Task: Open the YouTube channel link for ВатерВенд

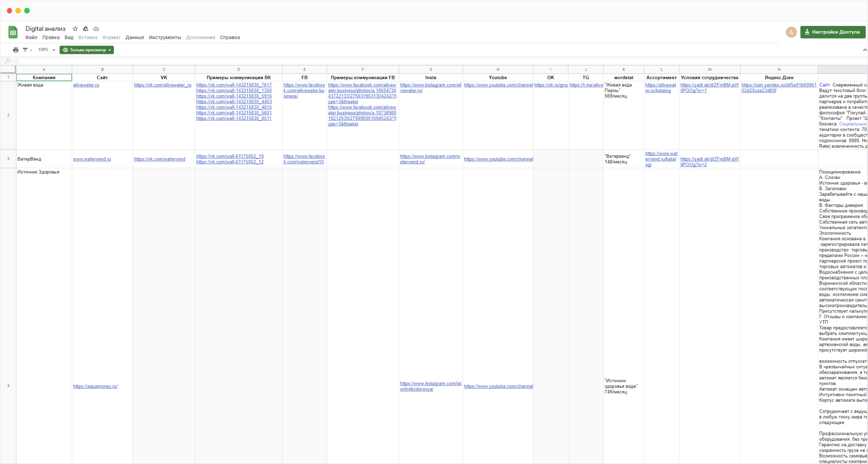Action: 498,159
